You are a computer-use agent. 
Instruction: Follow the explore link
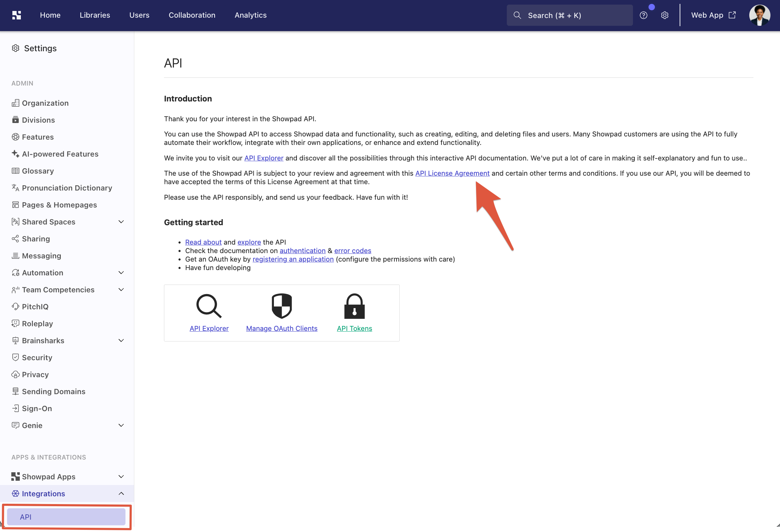tap(249, 242)
